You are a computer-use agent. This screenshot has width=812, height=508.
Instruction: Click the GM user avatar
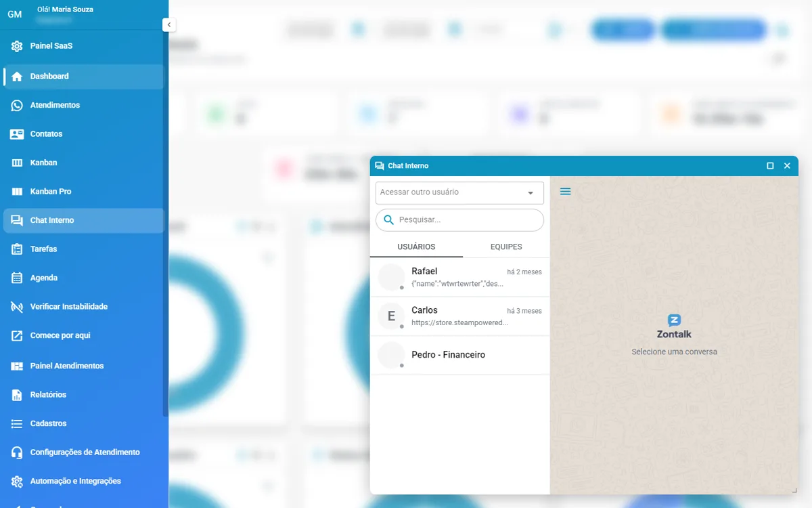[15, 14]
